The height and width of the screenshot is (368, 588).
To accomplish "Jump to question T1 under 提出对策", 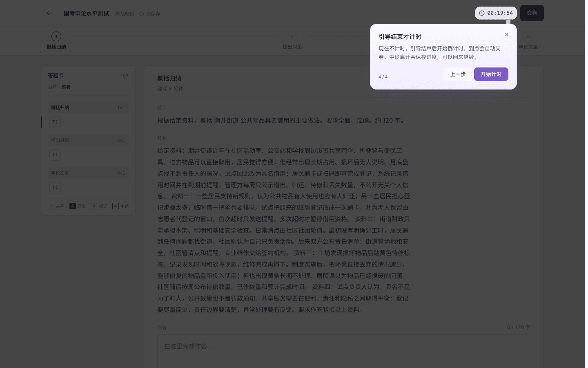I will [55, 155].
